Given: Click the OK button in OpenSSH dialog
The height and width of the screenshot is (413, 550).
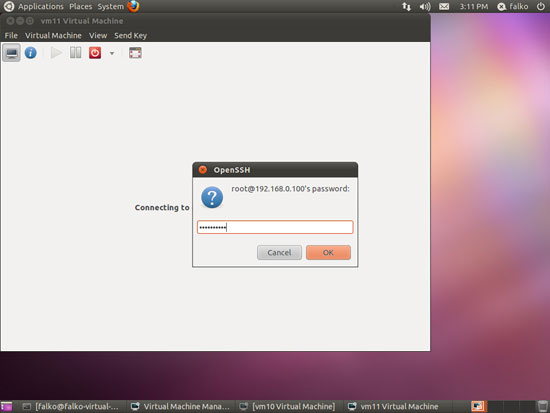Looking at the screenshot, I should pos(328,253).
